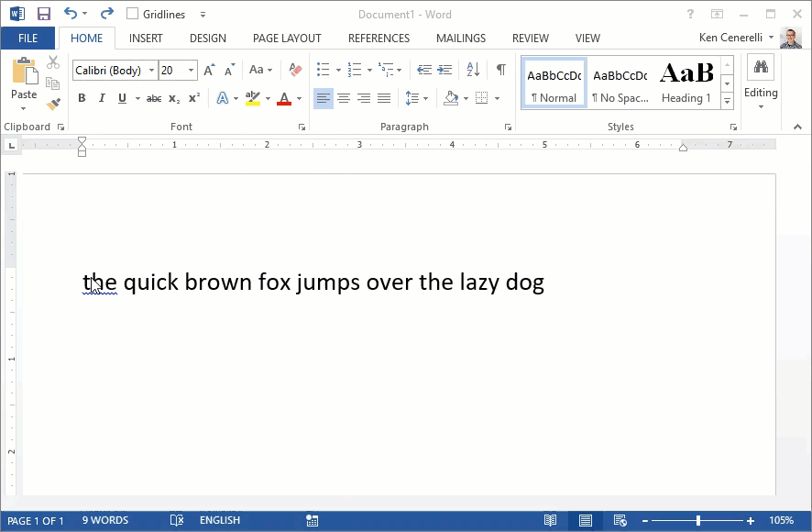Click the Sort icon in Paragraph group

[473, 70]
